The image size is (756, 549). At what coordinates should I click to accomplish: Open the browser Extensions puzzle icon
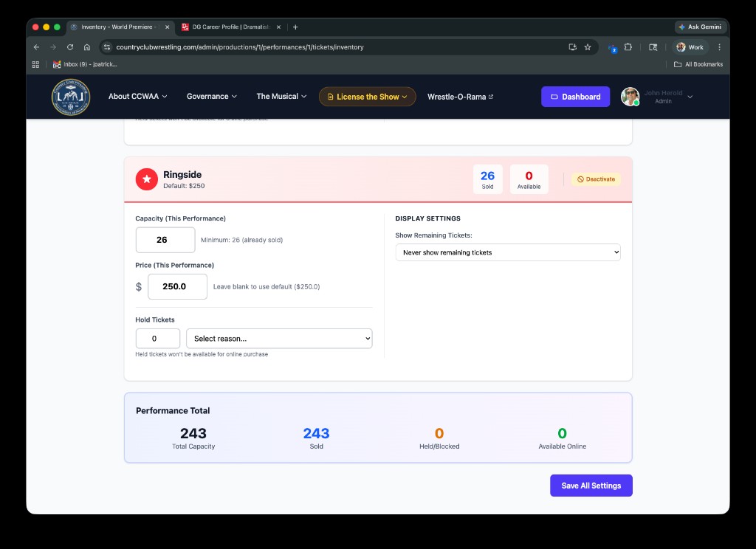click(x=628, y=46)
